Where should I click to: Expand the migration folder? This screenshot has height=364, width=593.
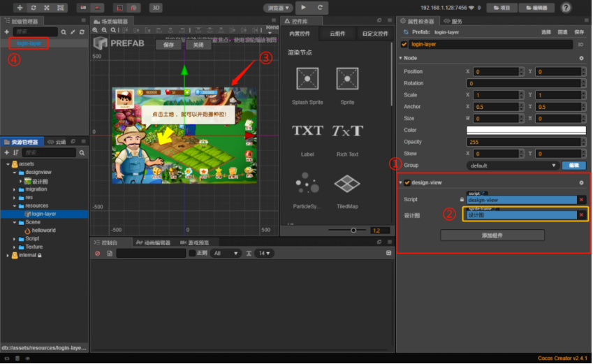pos(15,189)
